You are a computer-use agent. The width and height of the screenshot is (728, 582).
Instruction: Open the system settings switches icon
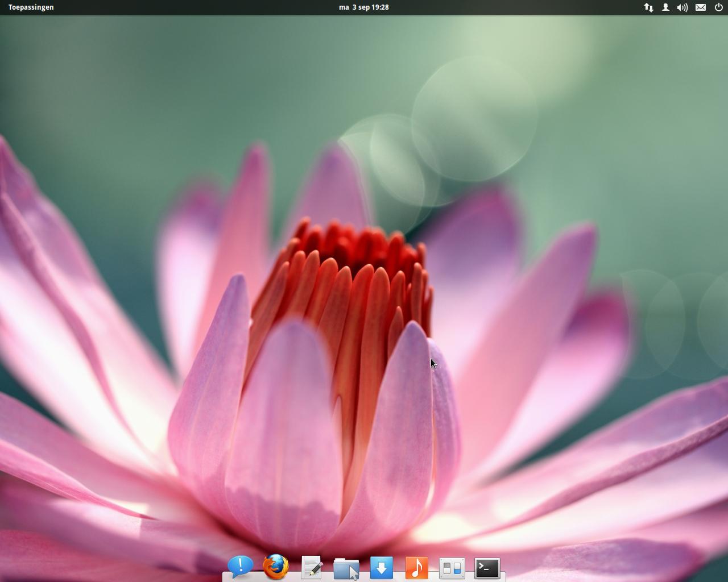pyautogui.click(x=452, y=568)
